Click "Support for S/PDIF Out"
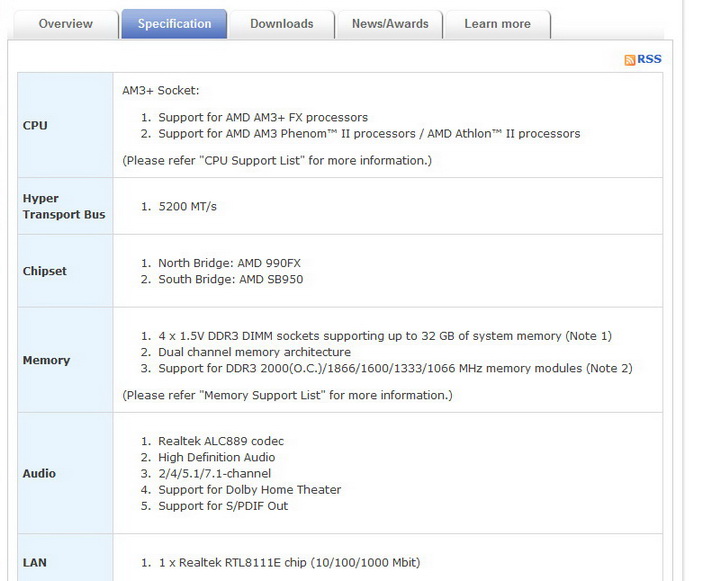The width and height of the screenshot is (720, 581). coord(223,506)
